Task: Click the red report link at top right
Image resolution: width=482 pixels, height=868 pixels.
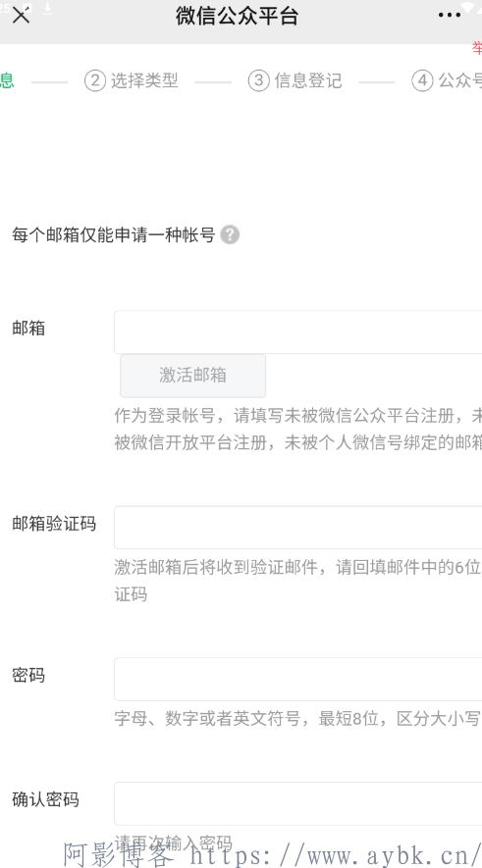Action: coord(477,48)
